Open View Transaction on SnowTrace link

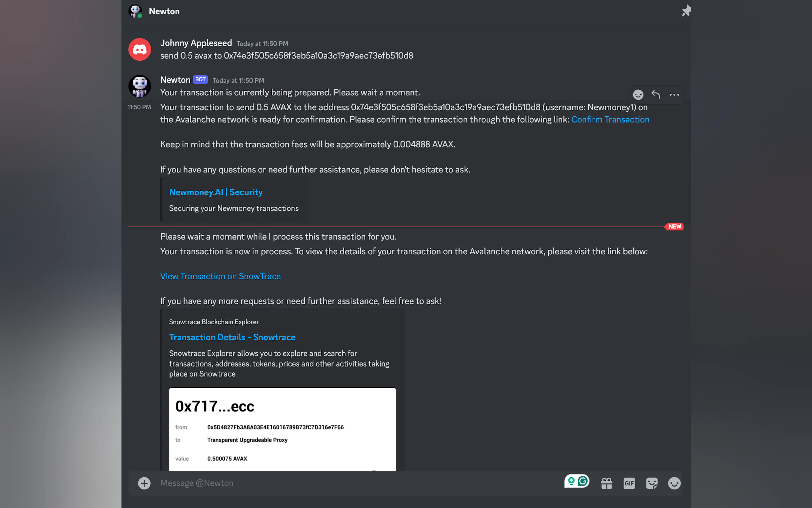220,276
